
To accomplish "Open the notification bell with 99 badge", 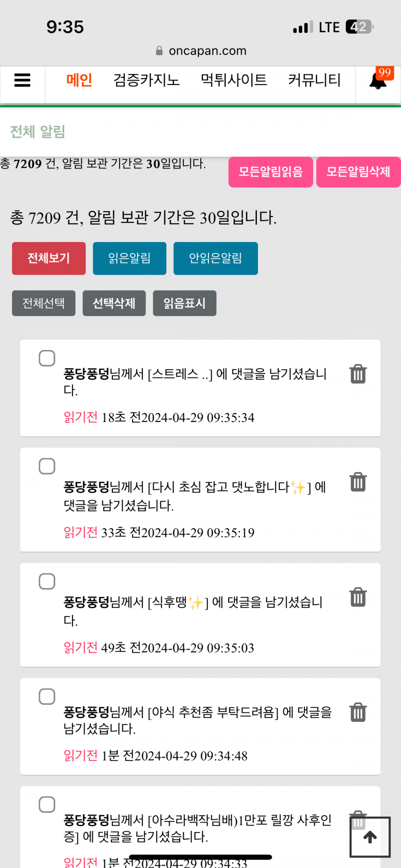I will coord(378,80).
